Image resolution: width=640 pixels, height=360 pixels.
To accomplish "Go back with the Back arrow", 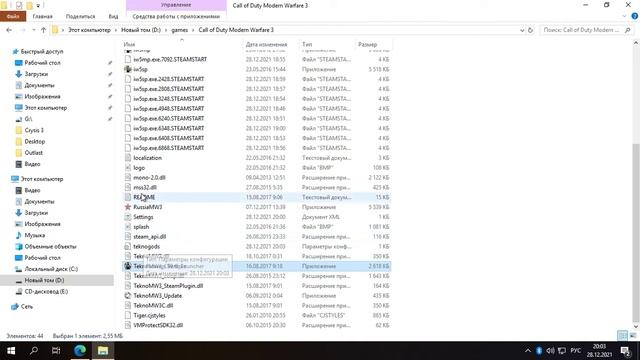I will pos(9,30).
